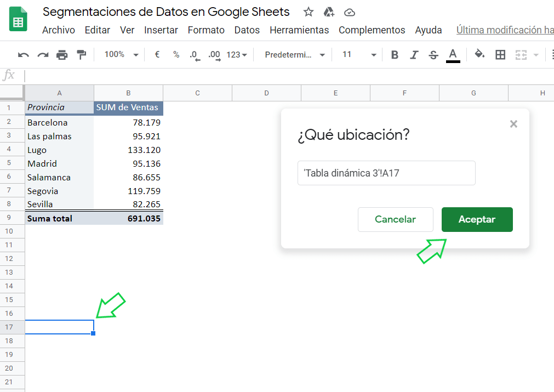
Task: Select column B header
Action: click(x=128, y=93)
